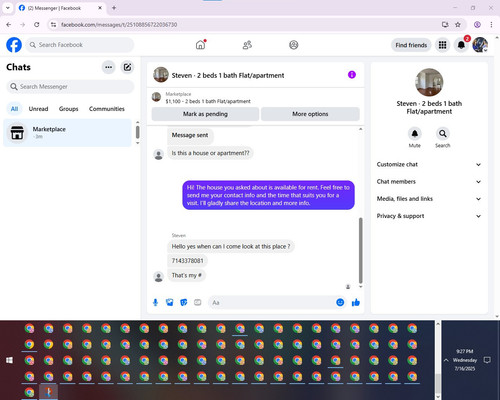Expand the Chat members section
The width and height of the screenshot is (500, 400).
(429, 182)
